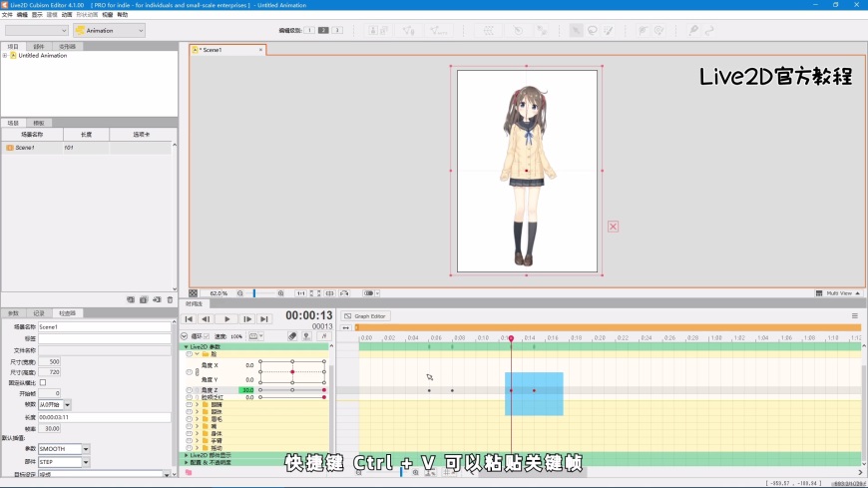Viewport: 868px width, 488px height.
Task: Step back one frame in timeline
Action: (206, 319)
